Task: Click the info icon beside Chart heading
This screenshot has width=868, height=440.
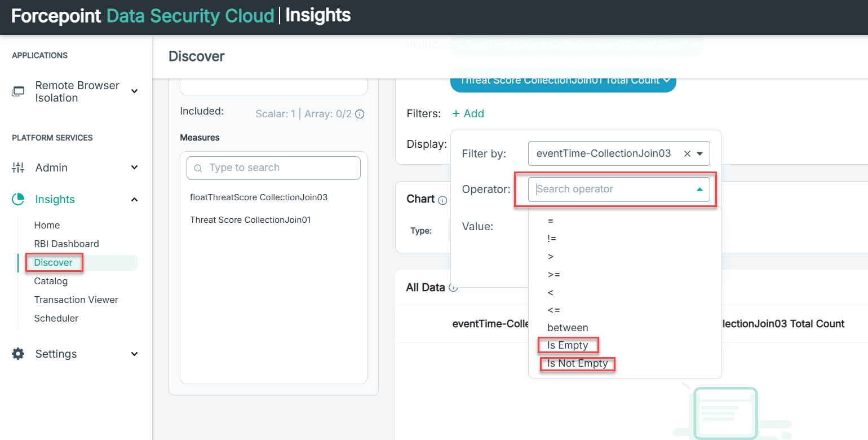Action: [442, 200]
